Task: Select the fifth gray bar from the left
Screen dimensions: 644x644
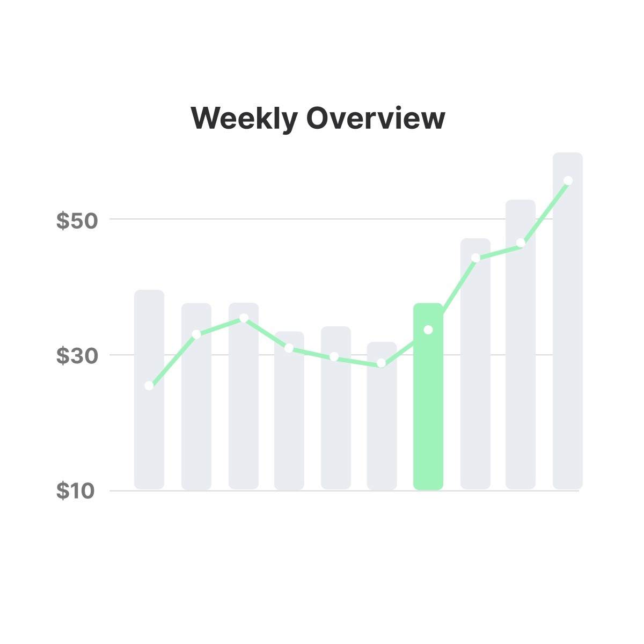Action: point(336,408)
